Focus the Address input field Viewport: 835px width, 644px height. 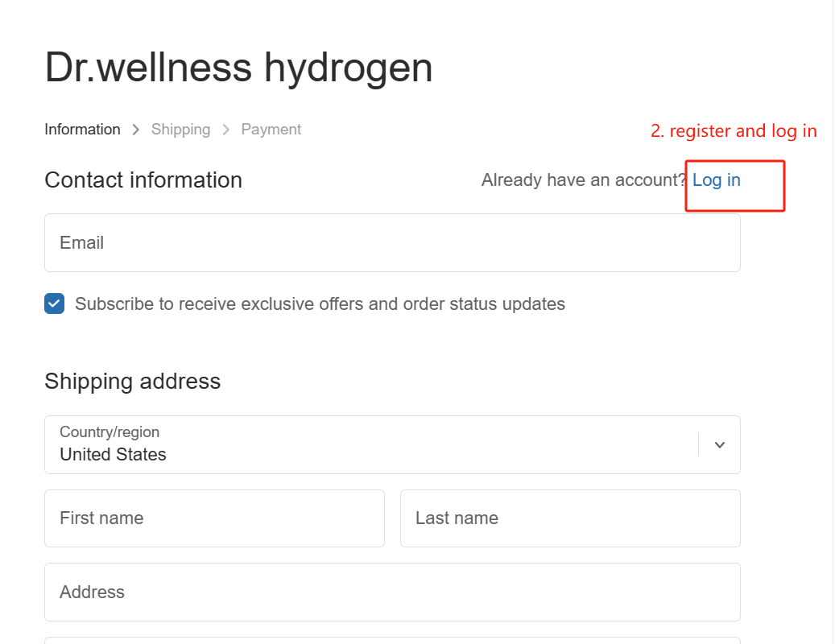tap(392, 592)
